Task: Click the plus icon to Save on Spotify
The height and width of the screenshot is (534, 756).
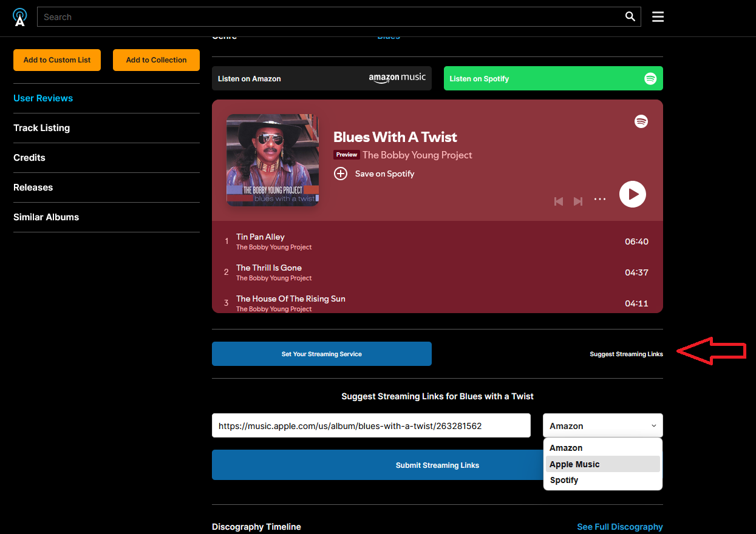Action: tap(341, 174)
